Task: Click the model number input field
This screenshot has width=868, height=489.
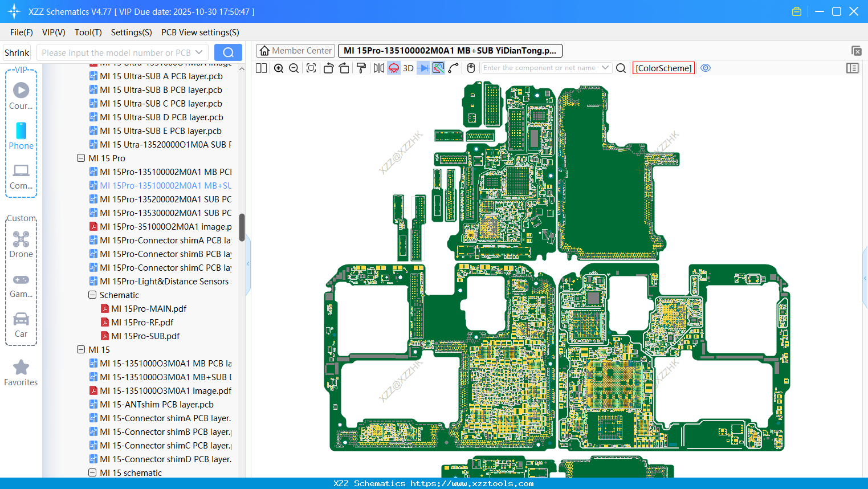Action: click(114, 52)
